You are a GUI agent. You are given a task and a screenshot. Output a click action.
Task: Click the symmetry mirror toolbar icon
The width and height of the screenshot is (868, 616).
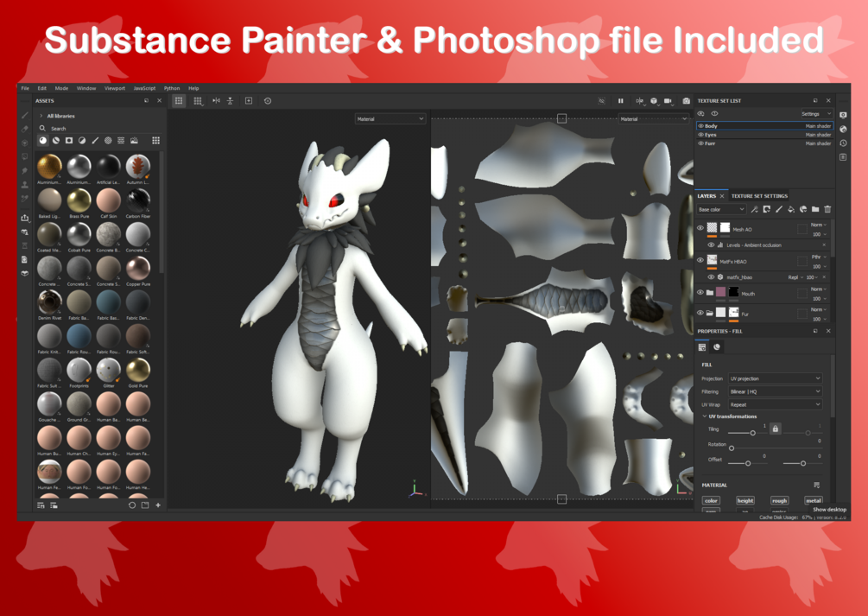[217, 101]
